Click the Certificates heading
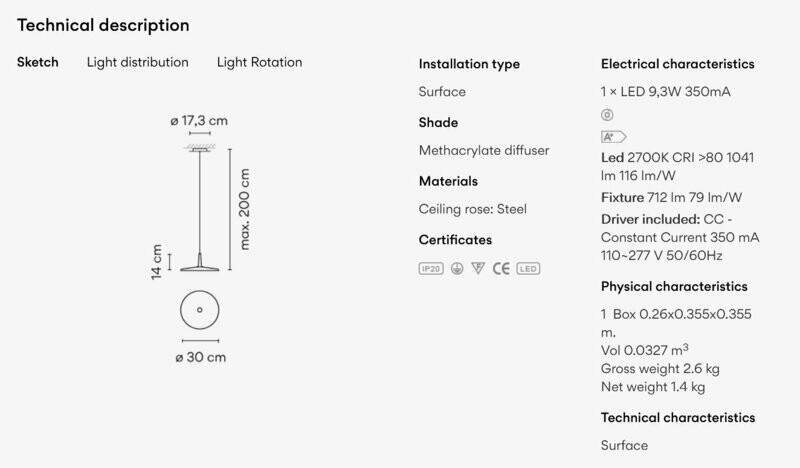This screenshot has height=468, width=800. (455, 240)
